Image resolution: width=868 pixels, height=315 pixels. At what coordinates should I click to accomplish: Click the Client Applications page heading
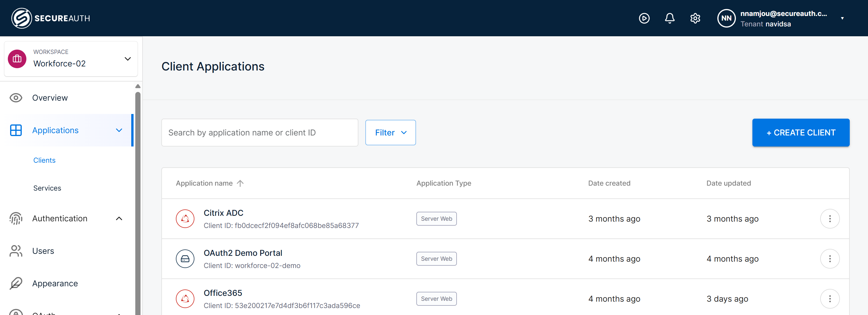[213, 66]
